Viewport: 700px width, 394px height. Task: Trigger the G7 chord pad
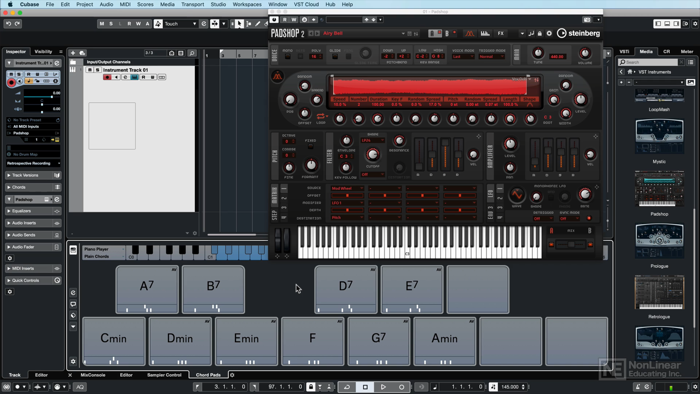coord(379,341)
